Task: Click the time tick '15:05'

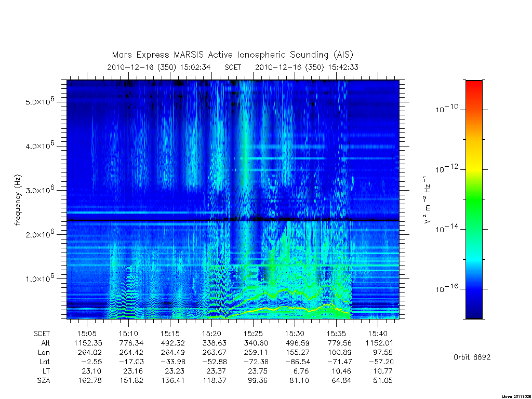Action: tap(87, 334)
